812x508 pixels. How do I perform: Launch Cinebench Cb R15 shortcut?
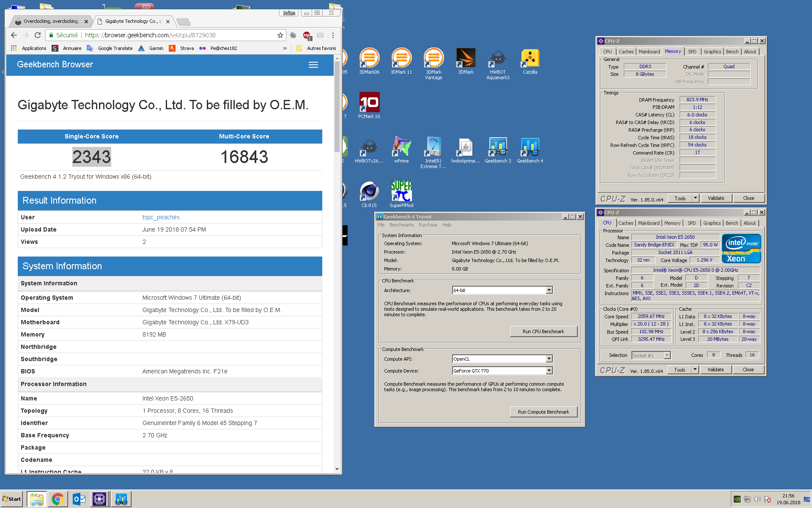[x=369, y=194]
